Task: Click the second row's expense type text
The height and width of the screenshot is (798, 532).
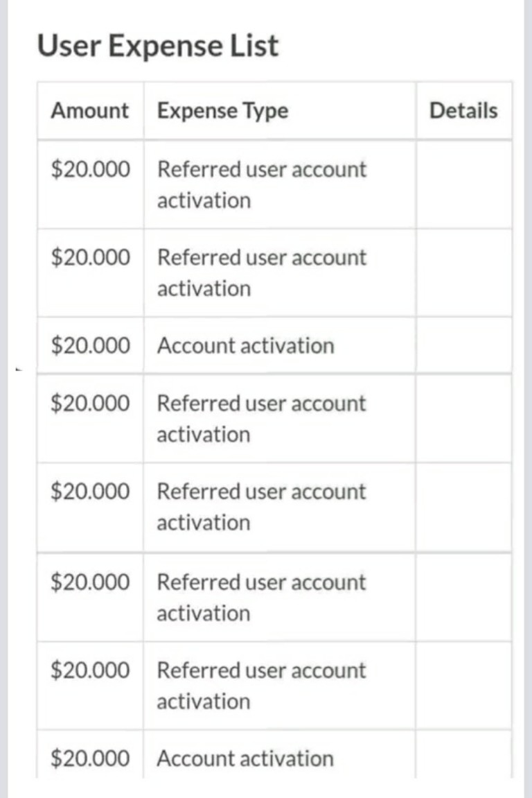Action: tap(261, 272)
